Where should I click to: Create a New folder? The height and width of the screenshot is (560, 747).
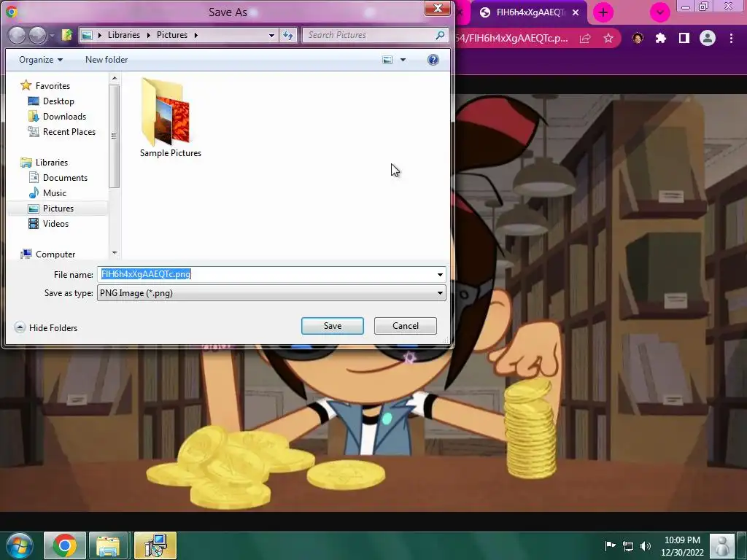pyautogui.click(x=107, y=60)
